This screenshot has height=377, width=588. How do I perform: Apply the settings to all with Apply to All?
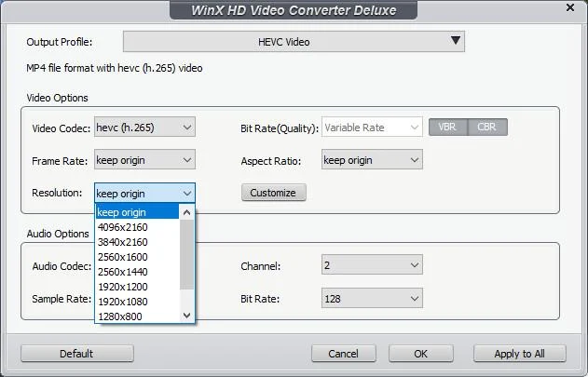coord(520,354)
